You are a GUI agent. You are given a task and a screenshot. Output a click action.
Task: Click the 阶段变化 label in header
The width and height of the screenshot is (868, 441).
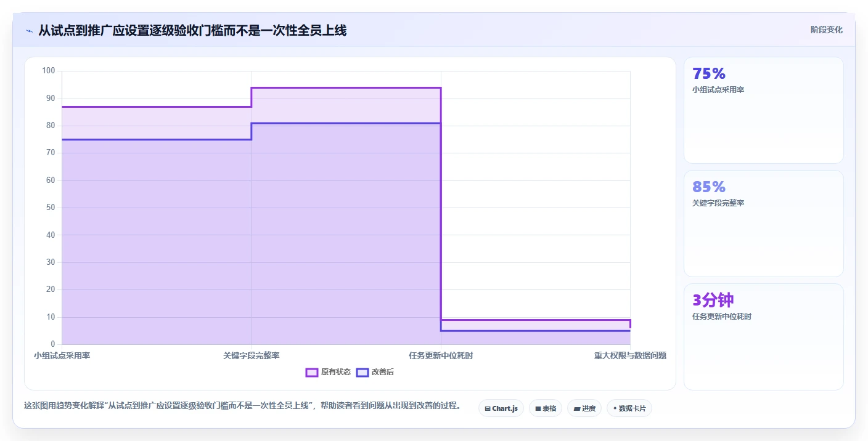pyautogui.click(x=827, y=30)
